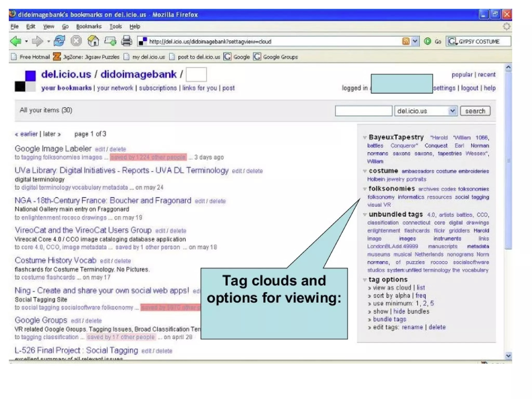This screenshot has width=532, height=399.
Task: Open the Tools menu
Action: pos(116,26)
